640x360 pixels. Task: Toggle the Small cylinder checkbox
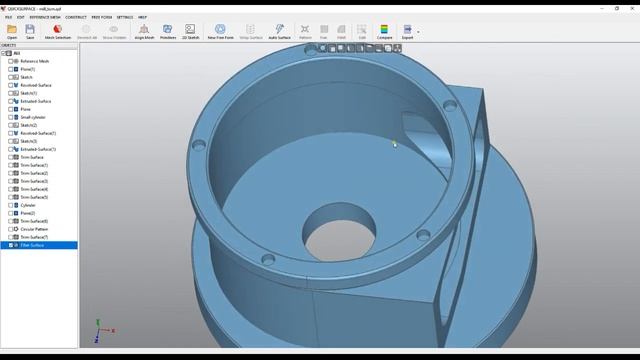click(x=11, y=117)
